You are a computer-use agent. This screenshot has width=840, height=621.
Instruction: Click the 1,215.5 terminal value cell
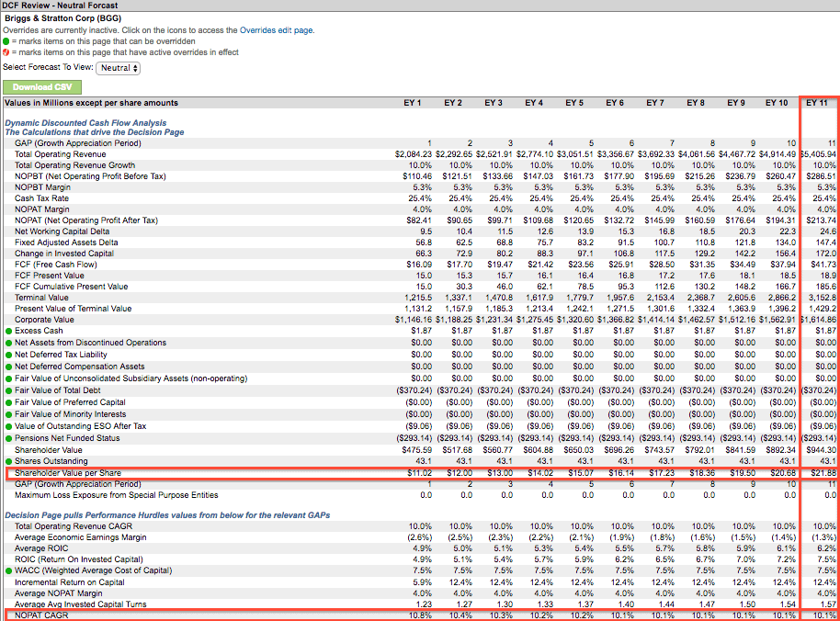click(x=418, y=298)
